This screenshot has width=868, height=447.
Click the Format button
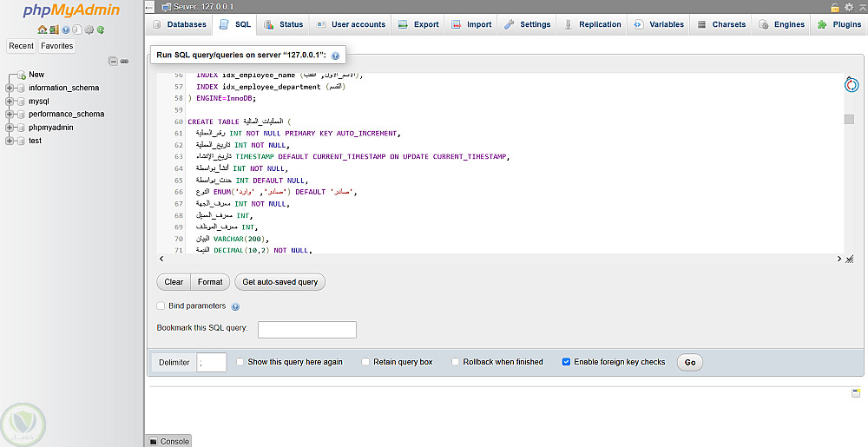[210, 282]
